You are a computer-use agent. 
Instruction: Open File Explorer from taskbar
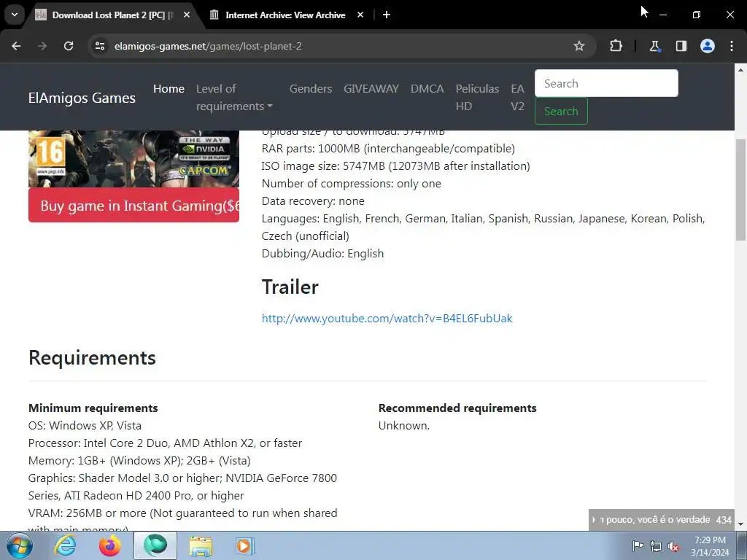[201, 546]
